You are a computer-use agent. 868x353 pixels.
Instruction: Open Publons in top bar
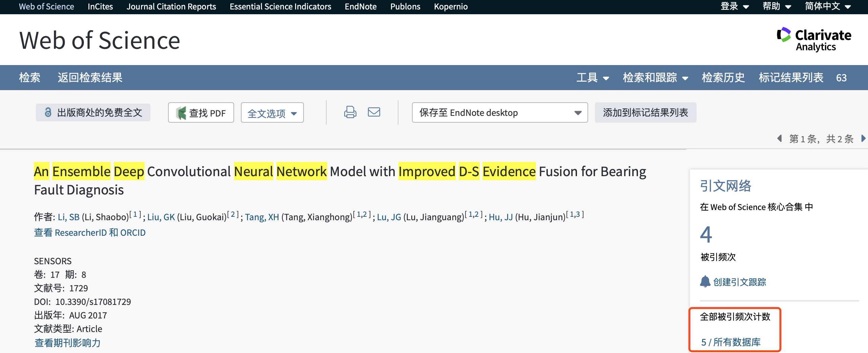[405, 6]
